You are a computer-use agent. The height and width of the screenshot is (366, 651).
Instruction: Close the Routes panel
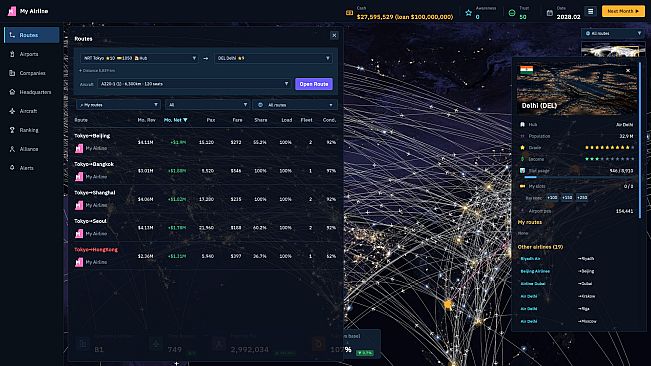(334, 36)
